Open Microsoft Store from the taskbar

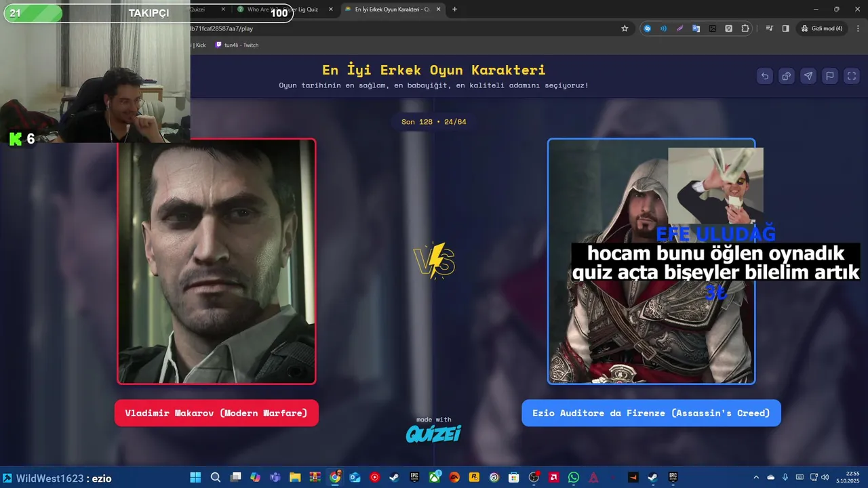pos(513,477)
